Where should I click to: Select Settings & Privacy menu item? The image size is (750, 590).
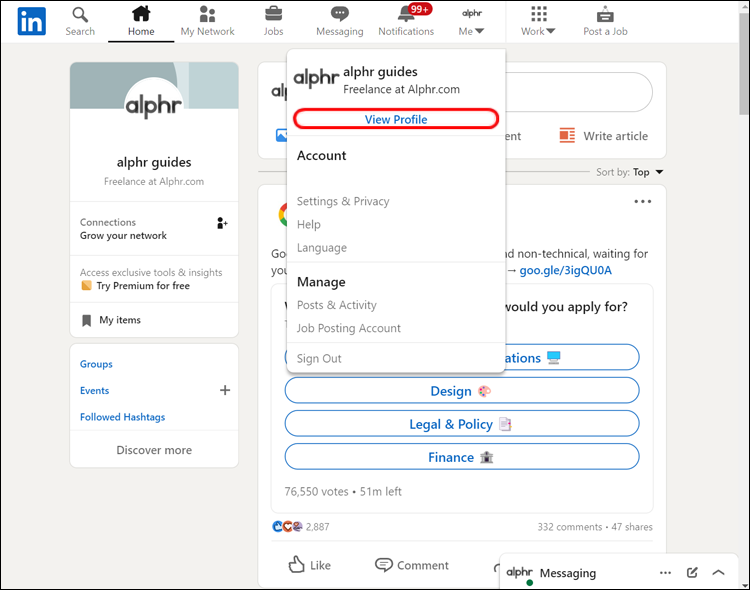pos(343,201)
